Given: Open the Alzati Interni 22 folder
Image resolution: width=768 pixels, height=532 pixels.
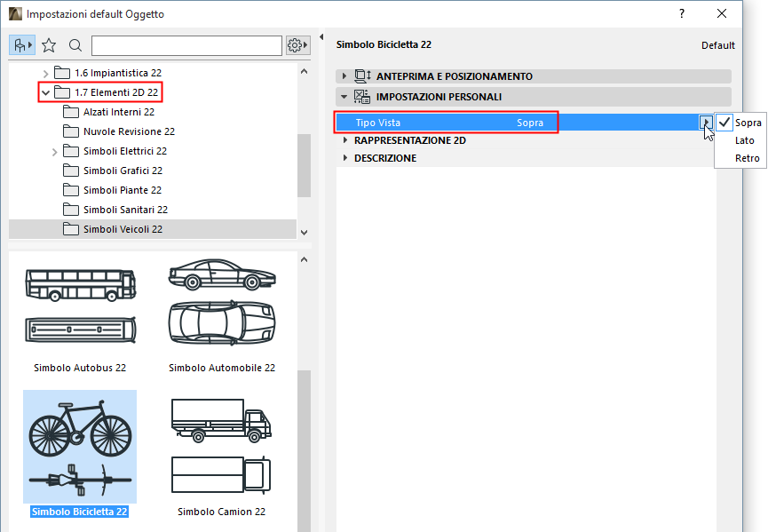Looking at the screenshot, I should [x=119, y=112].
